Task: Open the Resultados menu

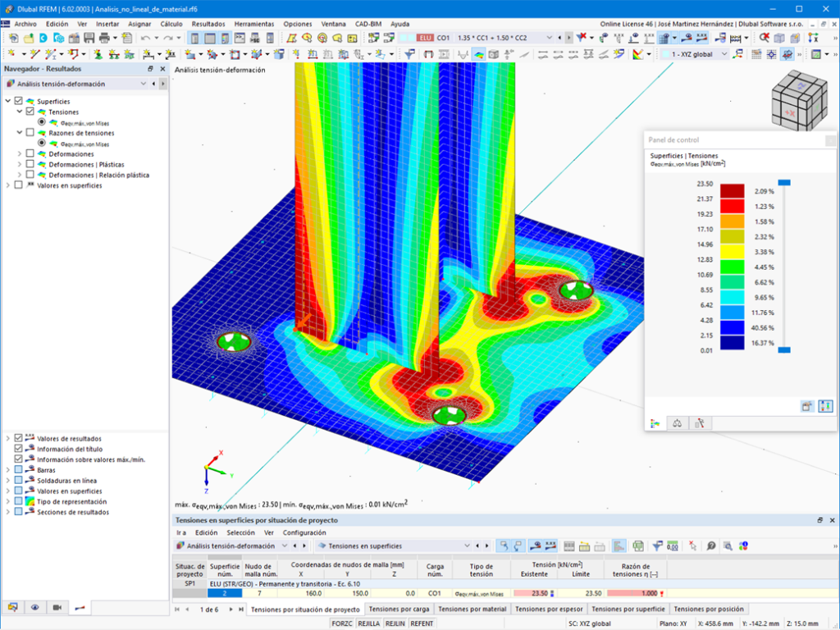Action: tap(208, 24)
